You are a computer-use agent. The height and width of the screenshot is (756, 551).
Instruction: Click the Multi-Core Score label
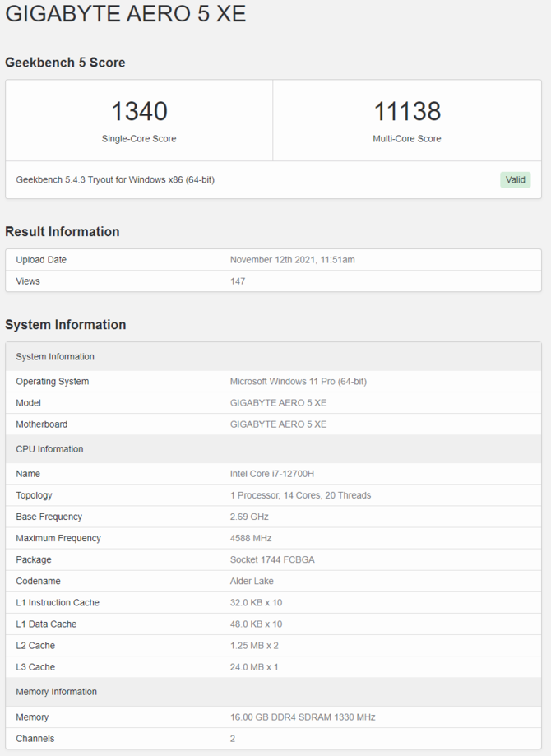pos(407,139)
